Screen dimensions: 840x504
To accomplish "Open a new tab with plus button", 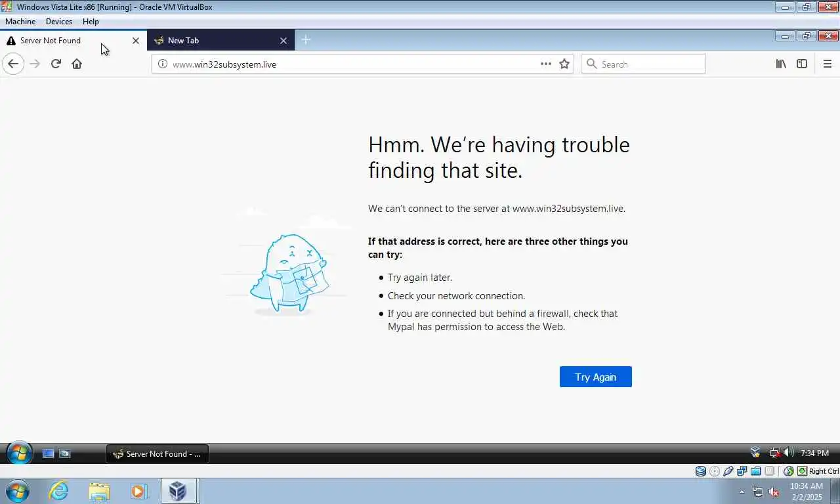I will [305, 40].
